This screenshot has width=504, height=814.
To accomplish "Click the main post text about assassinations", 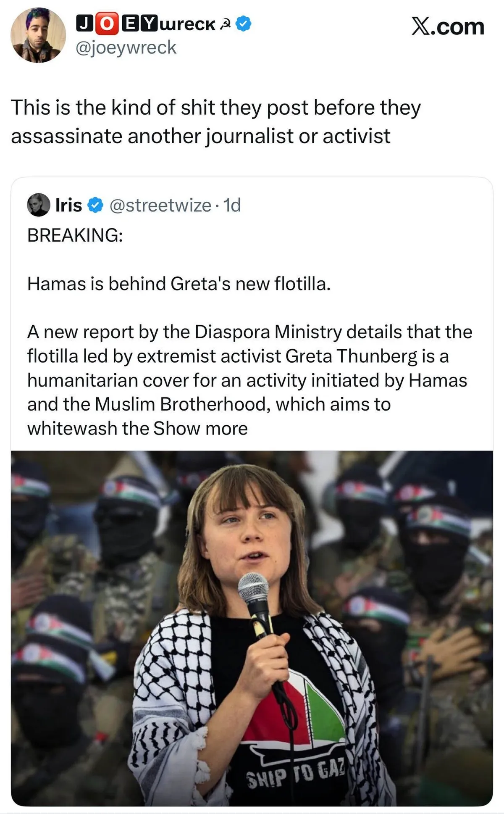I will [x=215, y=121].
